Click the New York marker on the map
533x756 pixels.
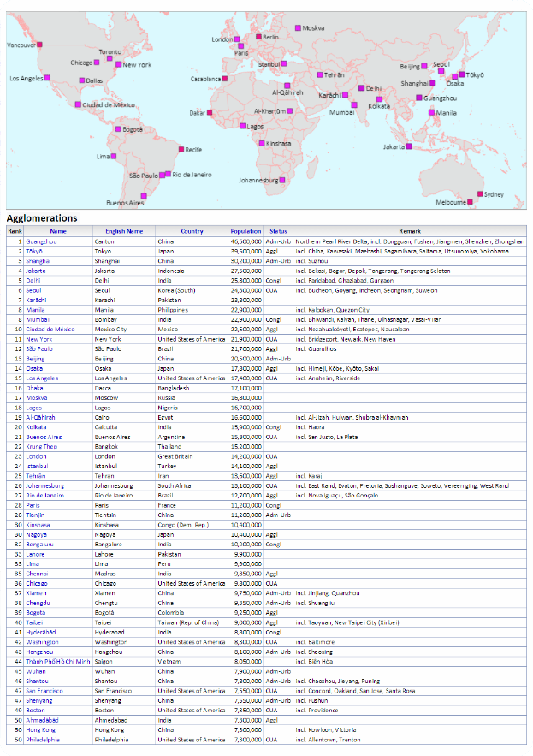coord(118,63)
